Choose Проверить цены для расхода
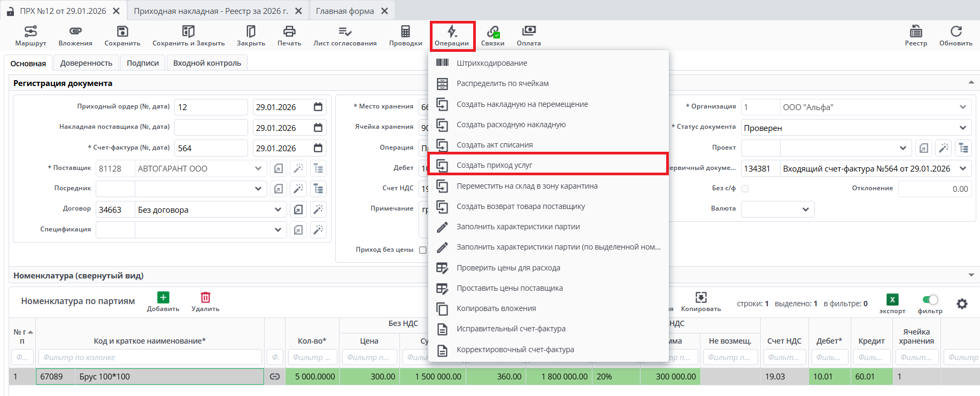The width and height of the screenshot is (980, 396). tap(549, 268)
